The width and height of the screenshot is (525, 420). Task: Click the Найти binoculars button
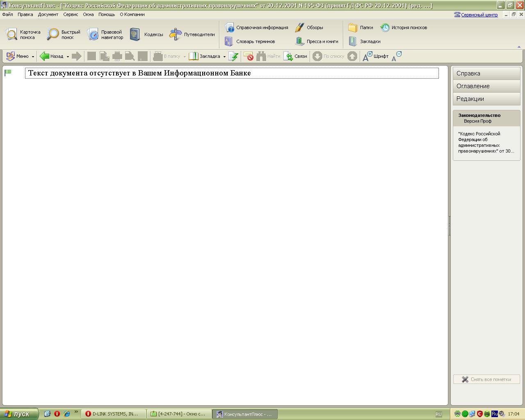[x=268, y=56]
